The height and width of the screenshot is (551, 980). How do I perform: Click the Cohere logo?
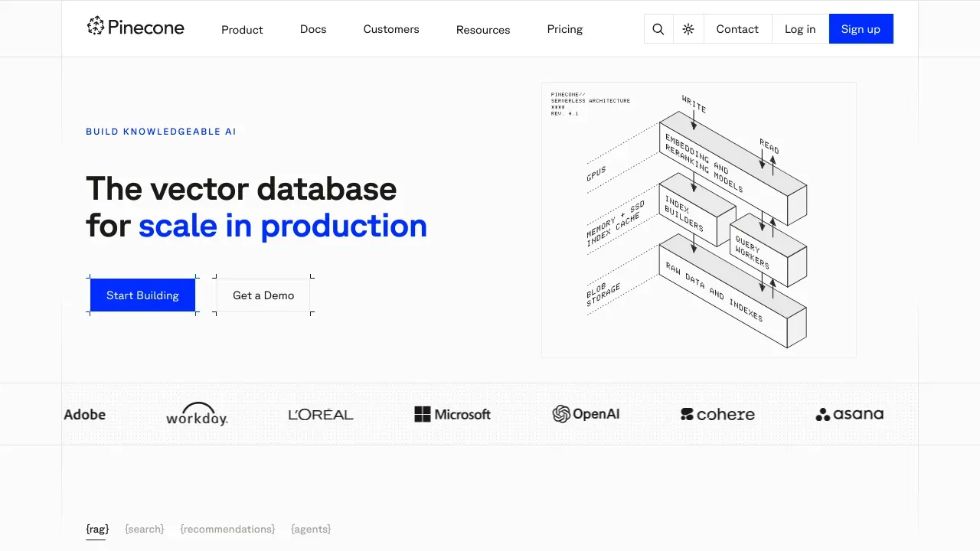coord(717,415)
